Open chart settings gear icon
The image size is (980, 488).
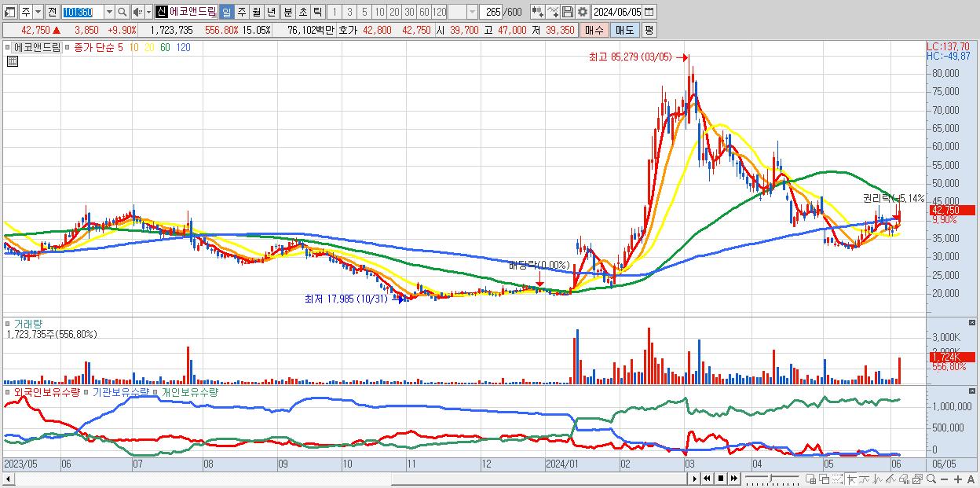pyautogui.click(x=582, y=12)
